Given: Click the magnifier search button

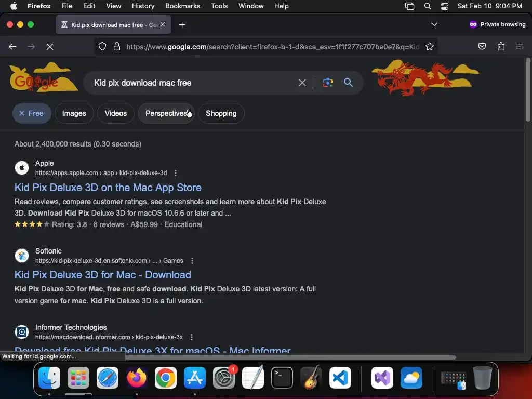Looking at the screenshot, I should (x=348, y=83).
